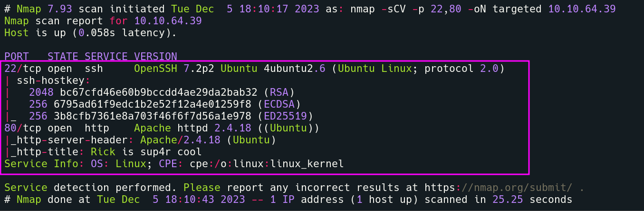Viewport: 644px width, 211px height.
Task: Click the VERSION column header
Action: 155,57
